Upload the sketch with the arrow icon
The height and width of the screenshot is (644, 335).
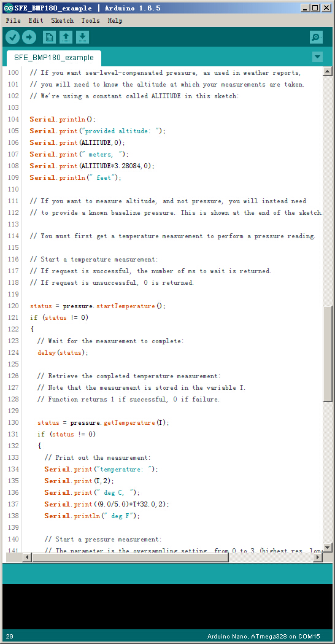[x=29, y=37]
